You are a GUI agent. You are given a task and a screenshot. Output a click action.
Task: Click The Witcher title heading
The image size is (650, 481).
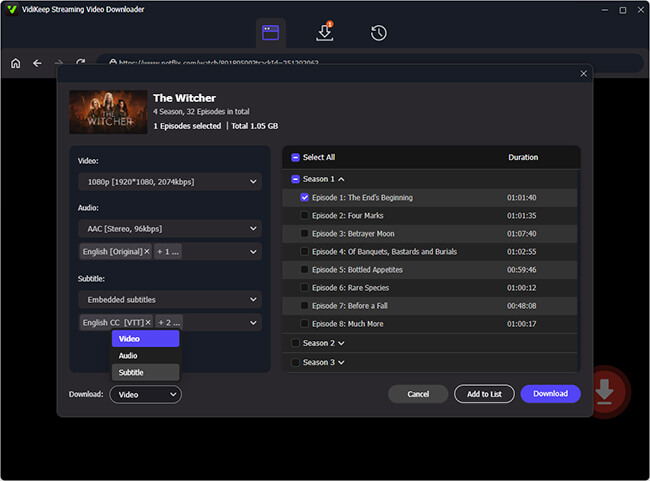click(x=184, y=98)
